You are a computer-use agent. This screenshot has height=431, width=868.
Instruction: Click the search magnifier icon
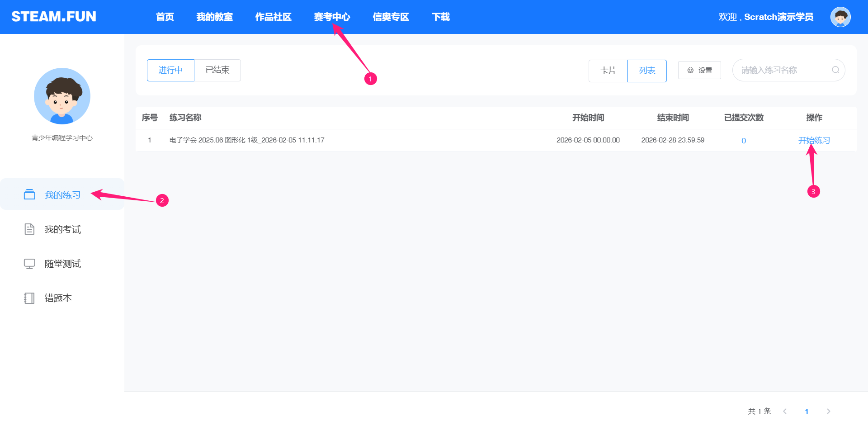tap(835, 70)
